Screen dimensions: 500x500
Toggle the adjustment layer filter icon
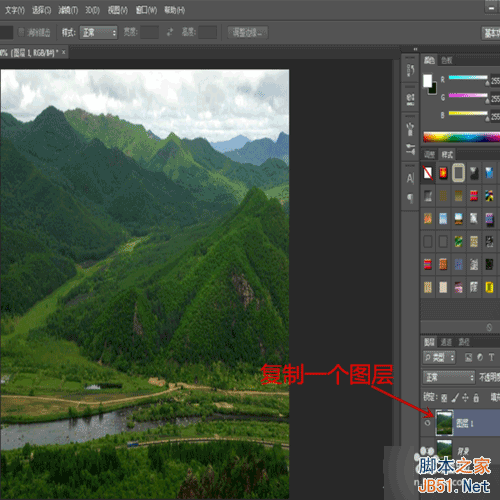(480, 358)
